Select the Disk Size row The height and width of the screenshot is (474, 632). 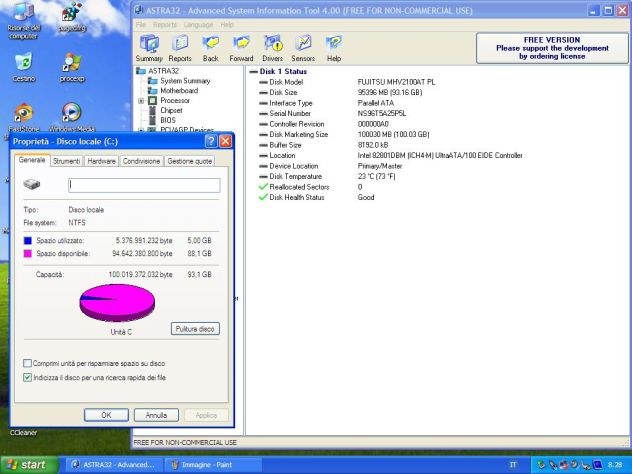pyautogui.click(x=341, y=93)
